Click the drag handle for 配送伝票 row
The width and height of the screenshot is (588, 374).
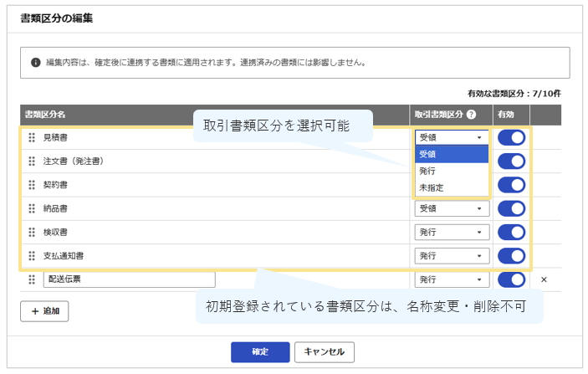click(32, 279)
